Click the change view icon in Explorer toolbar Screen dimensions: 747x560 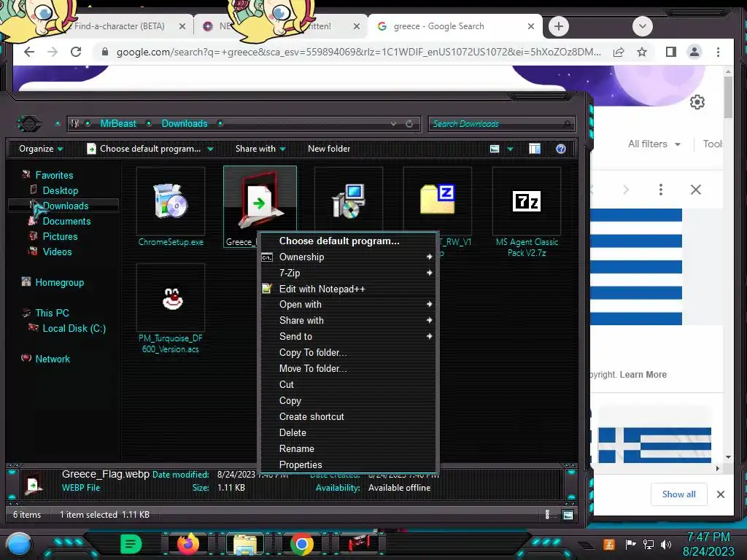(495, 149)
